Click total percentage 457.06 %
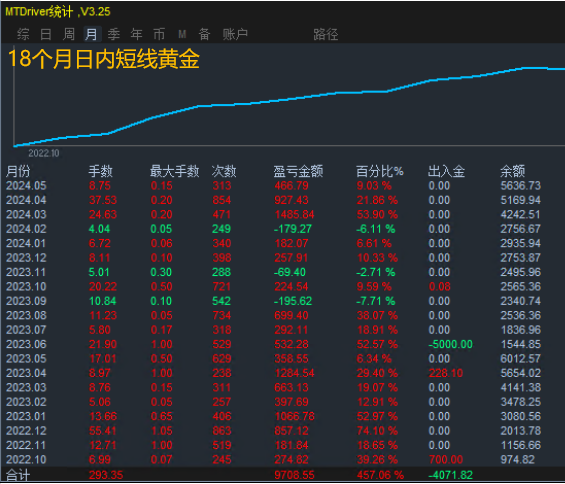 [x=380, y=476]
